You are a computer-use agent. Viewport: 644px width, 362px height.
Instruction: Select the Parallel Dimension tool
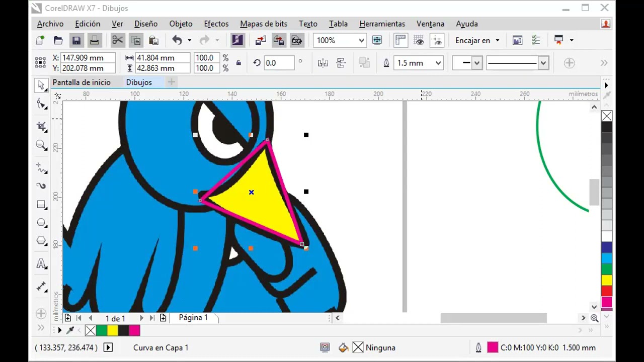pyautogui.click(x=41, y=287)
